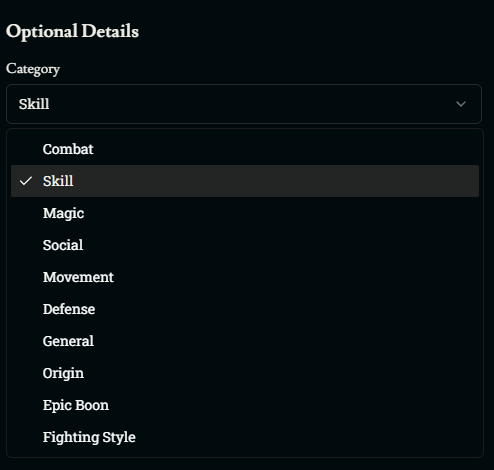Choose Movement from the options

coord(245,277)
